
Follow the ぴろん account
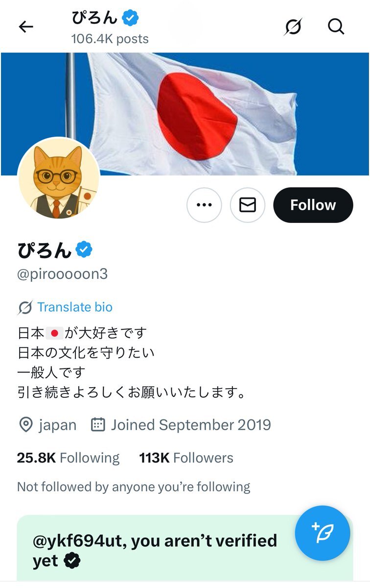click(x=313, y=205)
